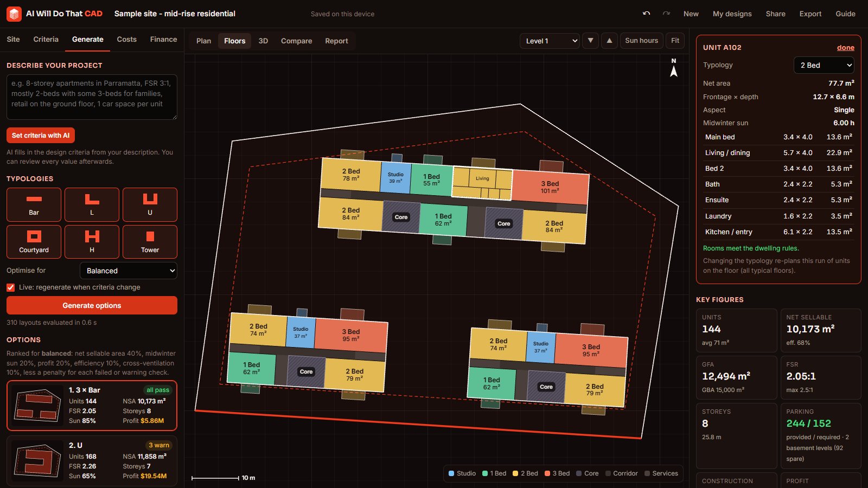The height and width of the screenshot is (488, 868).
Task: Click the 1 Bed legend swatch
Action: coord(485,473)
